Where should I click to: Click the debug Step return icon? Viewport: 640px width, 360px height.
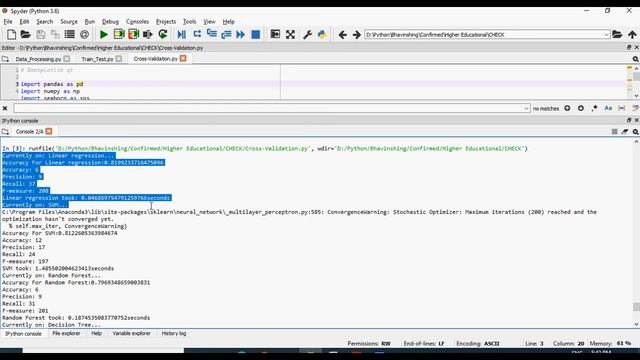click(226, 35)
